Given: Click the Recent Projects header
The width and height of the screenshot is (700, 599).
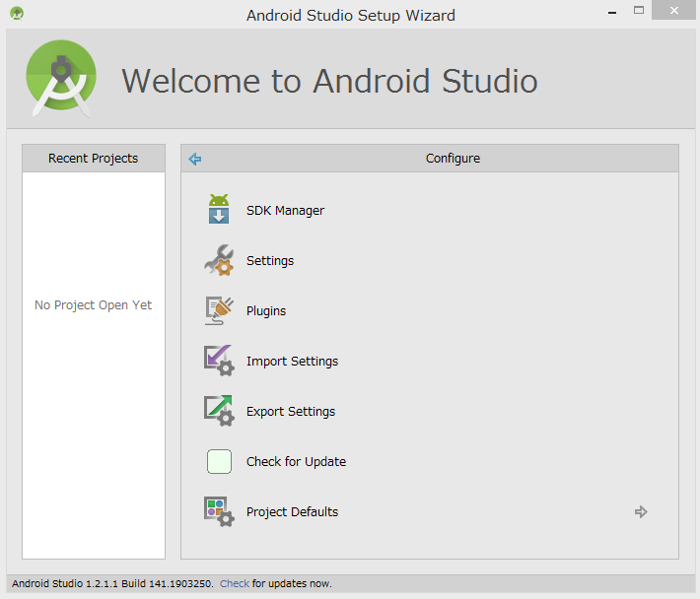Looking at the screenshot, I should pos(94,158).
